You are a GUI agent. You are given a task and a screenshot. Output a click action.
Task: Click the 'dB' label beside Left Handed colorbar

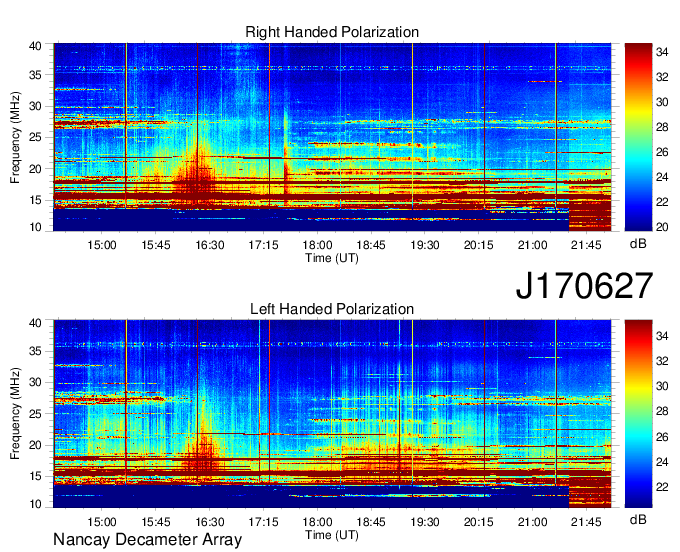point(638,520)
